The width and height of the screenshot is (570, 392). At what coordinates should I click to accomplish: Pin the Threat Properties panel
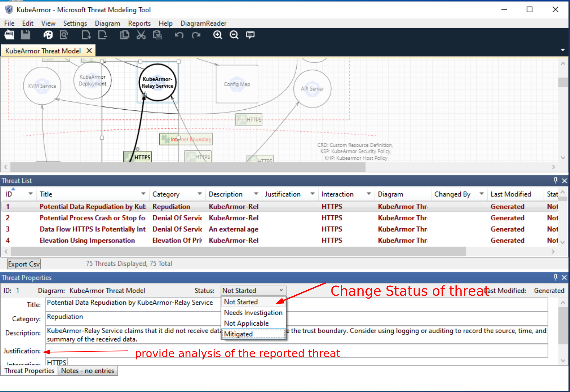pos(555,277)
